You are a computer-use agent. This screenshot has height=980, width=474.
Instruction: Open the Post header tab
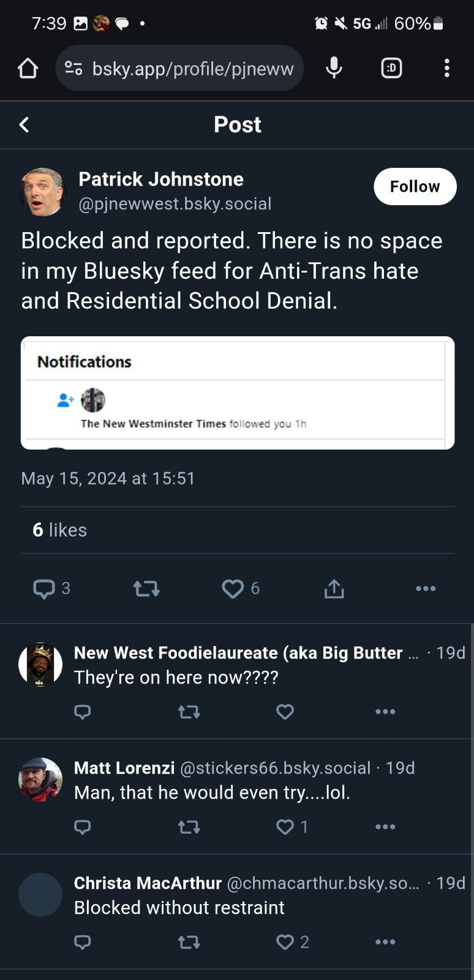237,124
